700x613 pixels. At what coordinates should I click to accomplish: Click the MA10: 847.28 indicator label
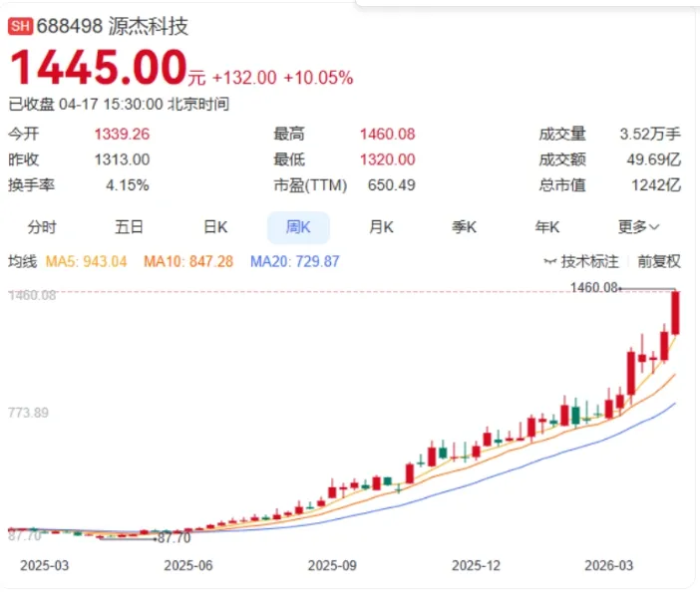pos(188,261)
